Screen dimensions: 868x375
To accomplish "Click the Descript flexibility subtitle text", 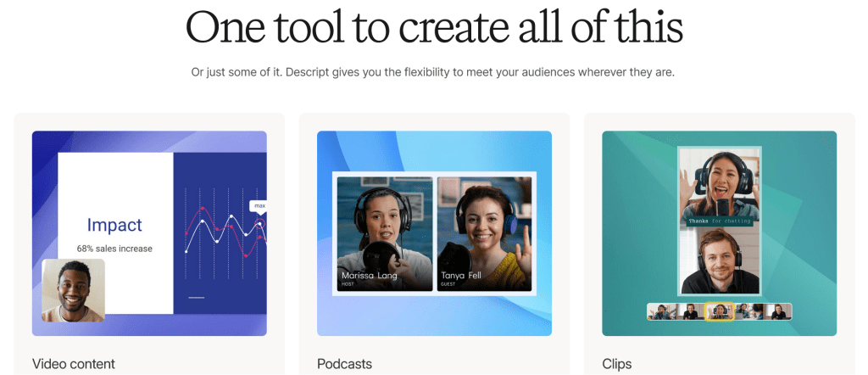I will click(434, 72).
